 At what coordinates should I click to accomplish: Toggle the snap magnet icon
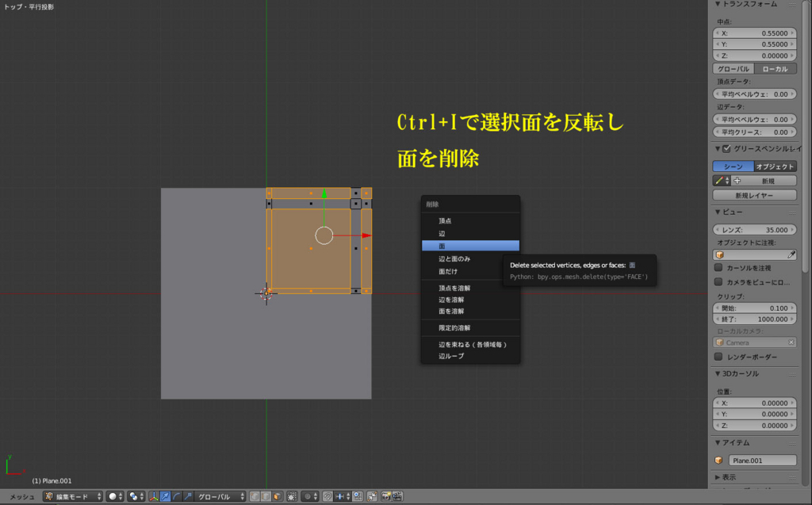point(327,496)
